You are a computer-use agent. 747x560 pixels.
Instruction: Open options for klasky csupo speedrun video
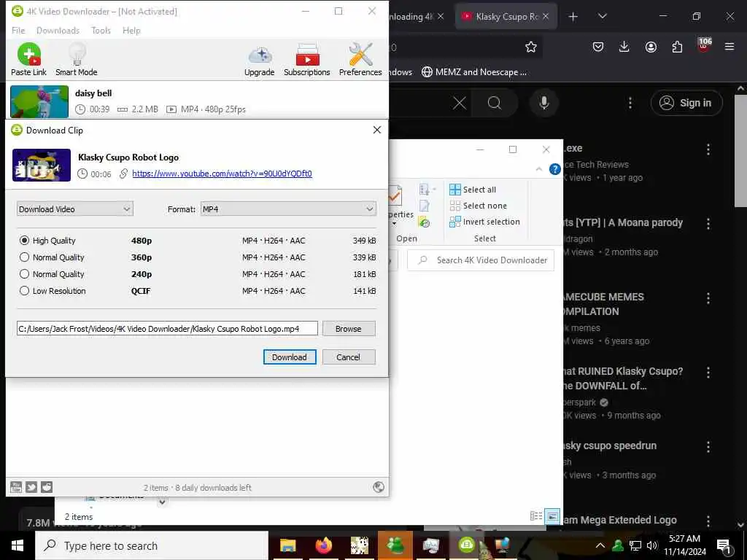[x=708, y=447]
